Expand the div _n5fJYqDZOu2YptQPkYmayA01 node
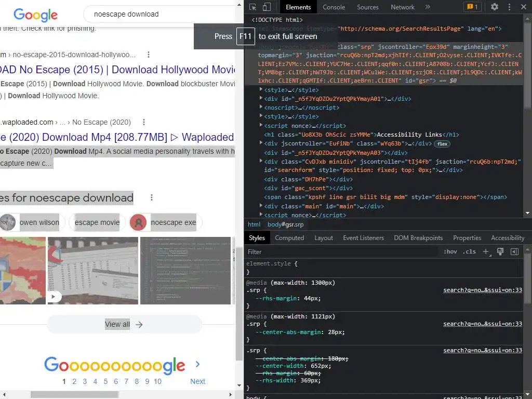This screenshot has width=532, height=399. click(x=261, y=98)
